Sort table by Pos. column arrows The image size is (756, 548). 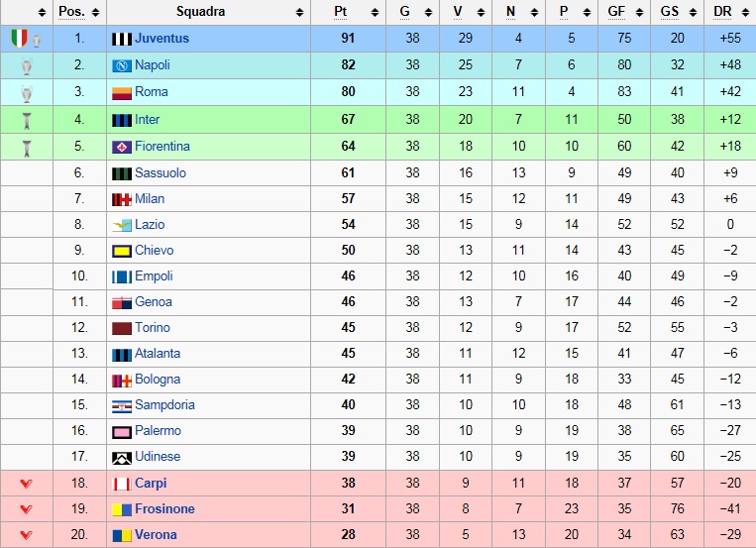coord(95,13)
